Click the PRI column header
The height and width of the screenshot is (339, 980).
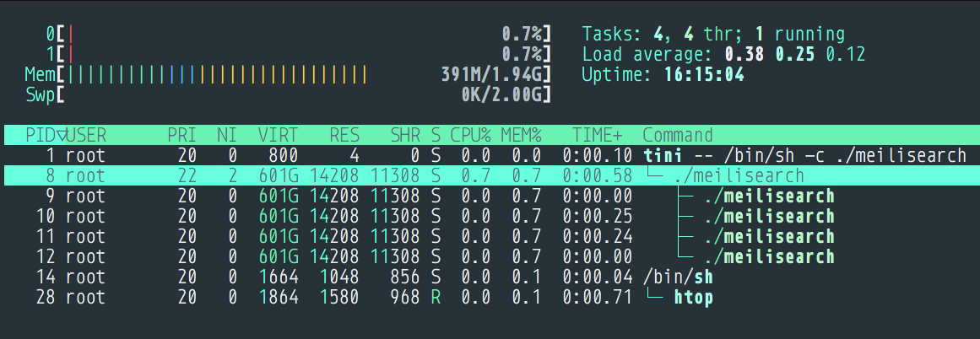point(181,135)
